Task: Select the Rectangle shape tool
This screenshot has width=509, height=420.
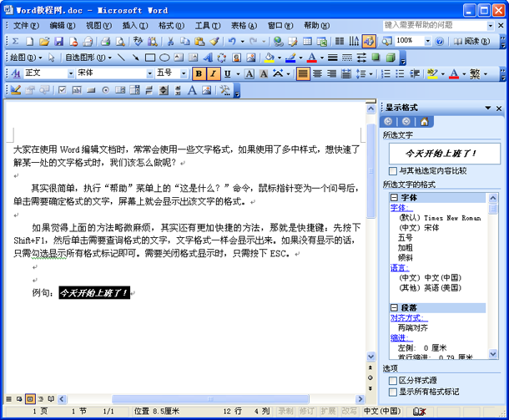Action: pos(150,58)
